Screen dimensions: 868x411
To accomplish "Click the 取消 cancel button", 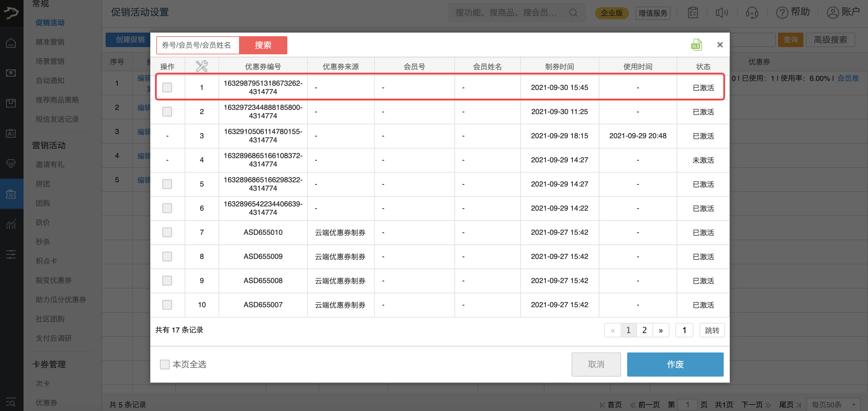I will [596, 364].
